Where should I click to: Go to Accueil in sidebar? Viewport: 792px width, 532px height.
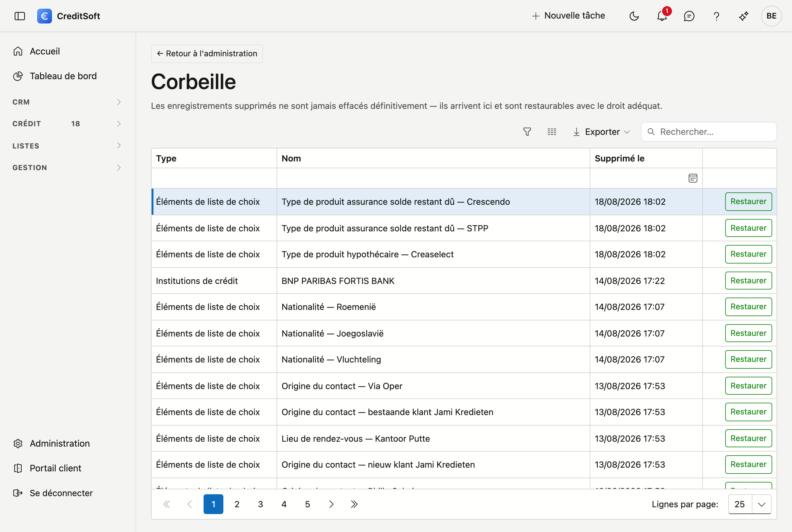click(x=45, y=51)
